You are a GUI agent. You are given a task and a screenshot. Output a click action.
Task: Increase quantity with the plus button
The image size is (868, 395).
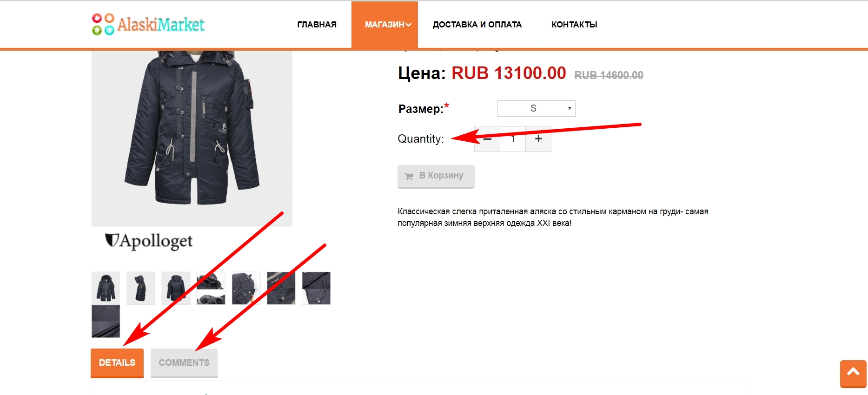[538, 139]
